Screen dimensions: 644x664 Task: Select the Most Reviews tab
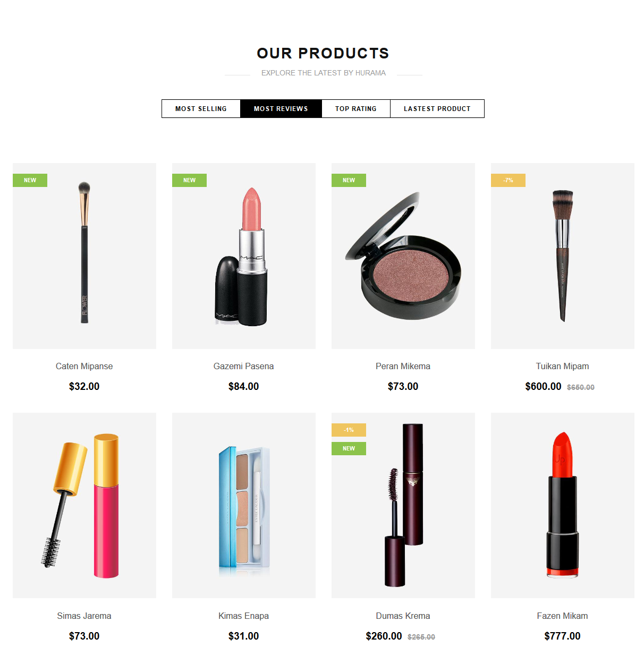pyautogui.click(x=281, y=108)
